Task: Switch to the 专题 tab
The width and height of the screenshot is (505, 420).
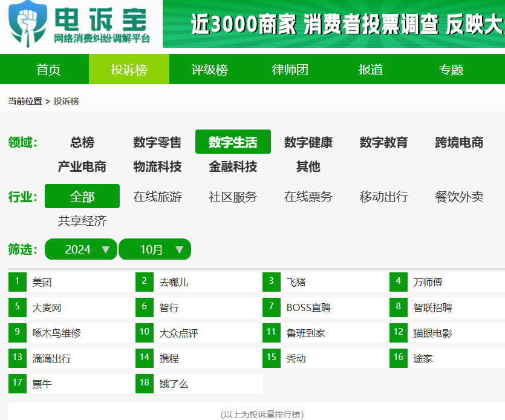Action: 451,70
